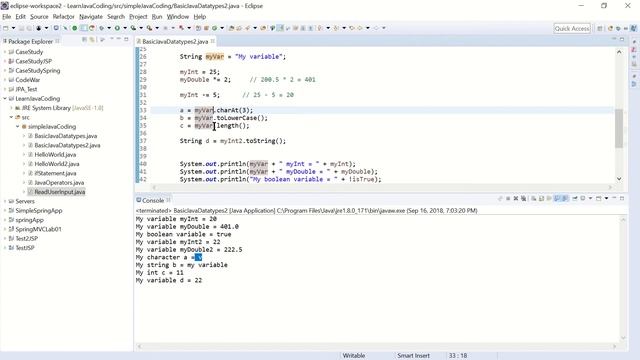Select the Package Explorer tab

pyautogui.click(x=30, y=42)
